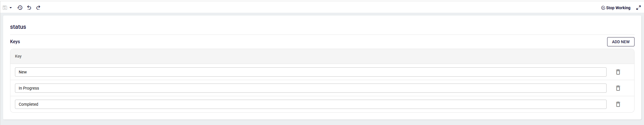Remove the "Completed" key with trash icon
Image resolution: width=644 pixels, height=125 pixels.
(x=618, y=104)
